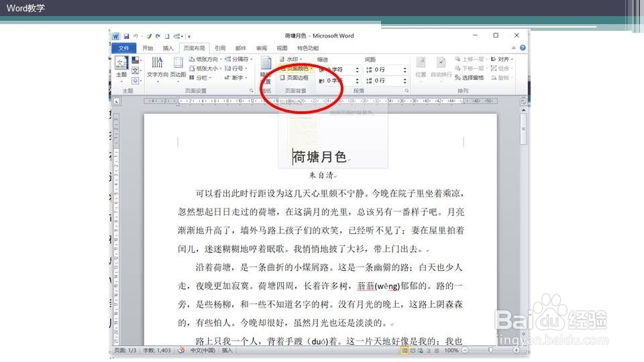
Task: Adjust right indent spinner arrows
Action: click(358, 81)
